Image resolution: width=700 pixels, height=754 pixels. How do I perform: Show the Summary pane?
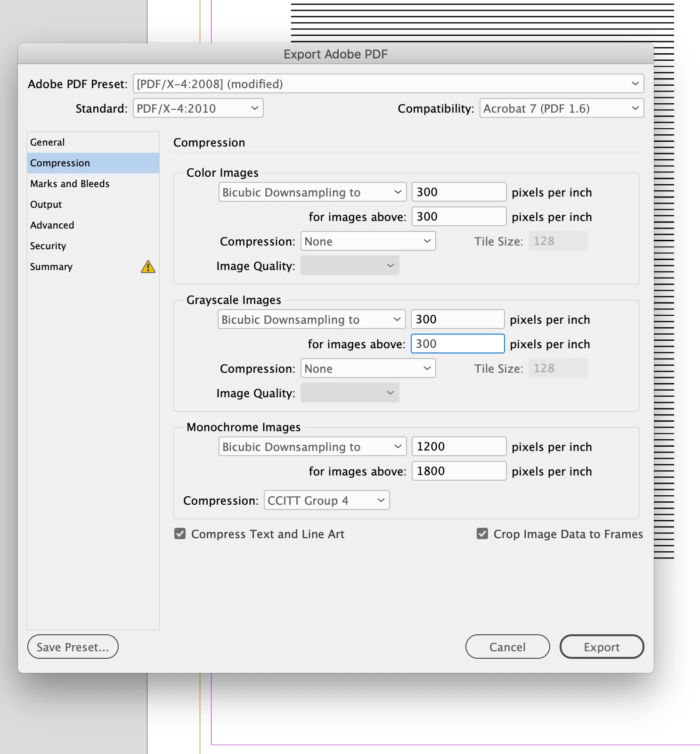coord(93,267)
